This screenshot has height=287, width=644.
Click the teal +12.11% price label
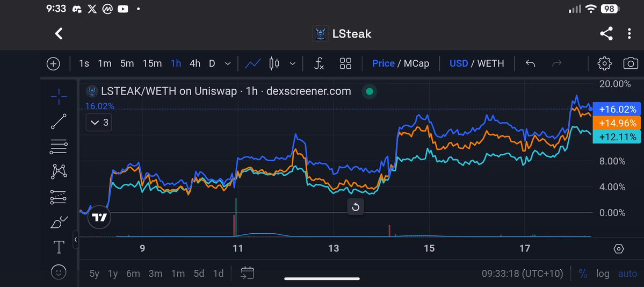click(x=617, y=137)
